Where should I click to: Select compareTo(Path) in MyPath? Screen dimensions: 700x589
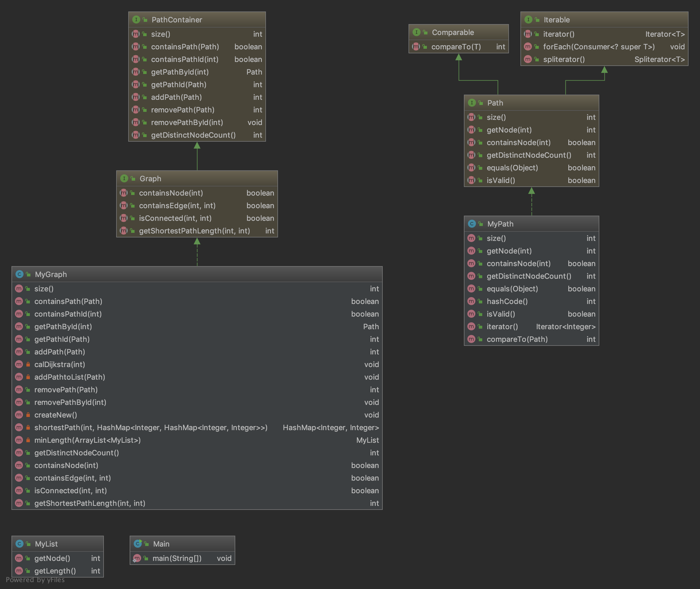click(517, 339)
